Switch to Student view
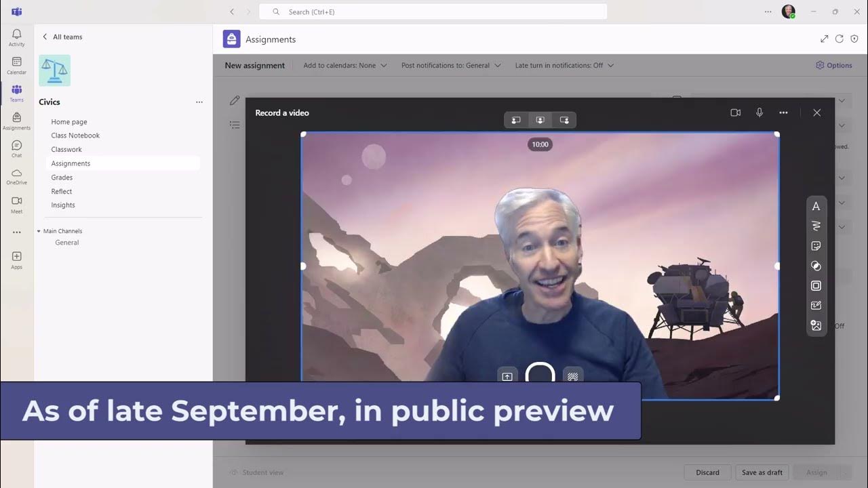This screenshot has width=868, height=488. (256, 472)
